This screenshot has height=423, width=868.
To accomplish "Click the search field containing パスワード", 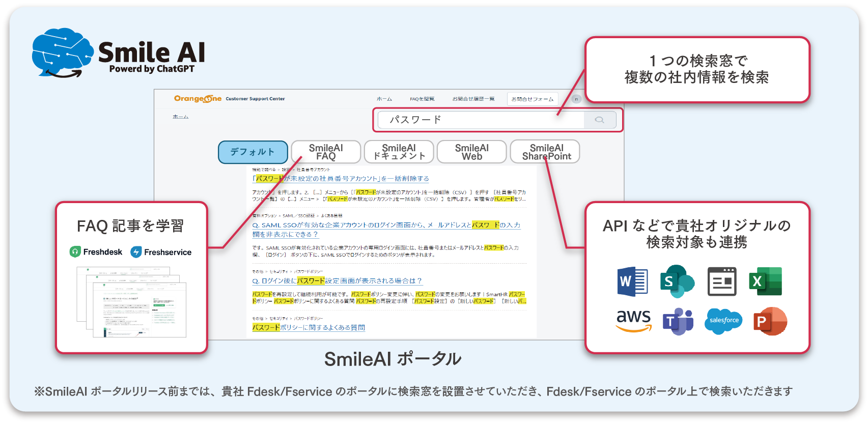I will point(481,120).
